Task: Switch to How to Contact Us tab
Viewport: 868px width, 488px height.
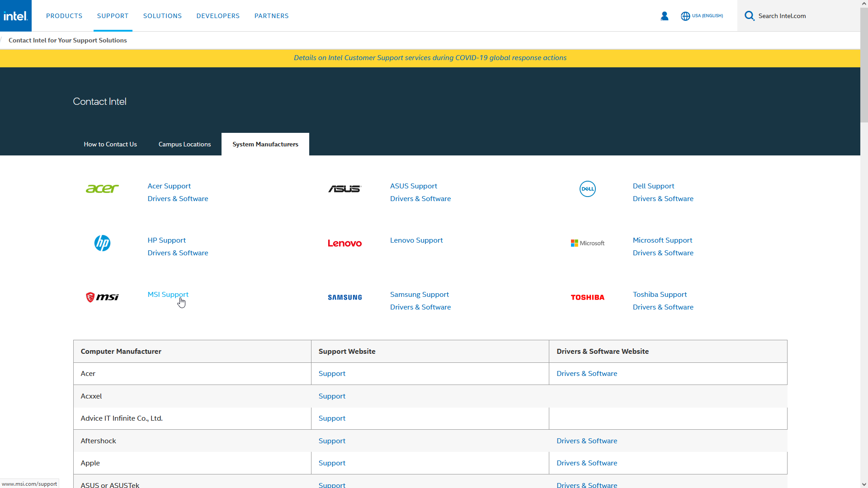Action: point(110,144)
